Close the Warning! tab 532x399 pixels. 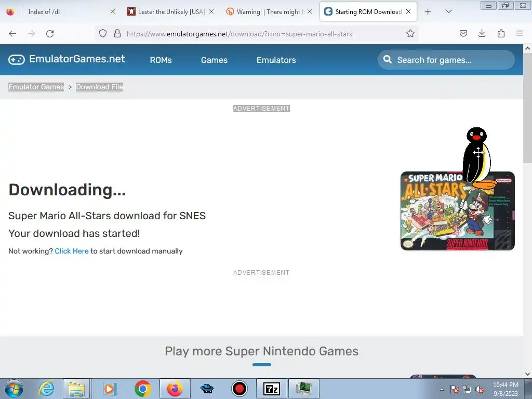[x=310, y=12]
